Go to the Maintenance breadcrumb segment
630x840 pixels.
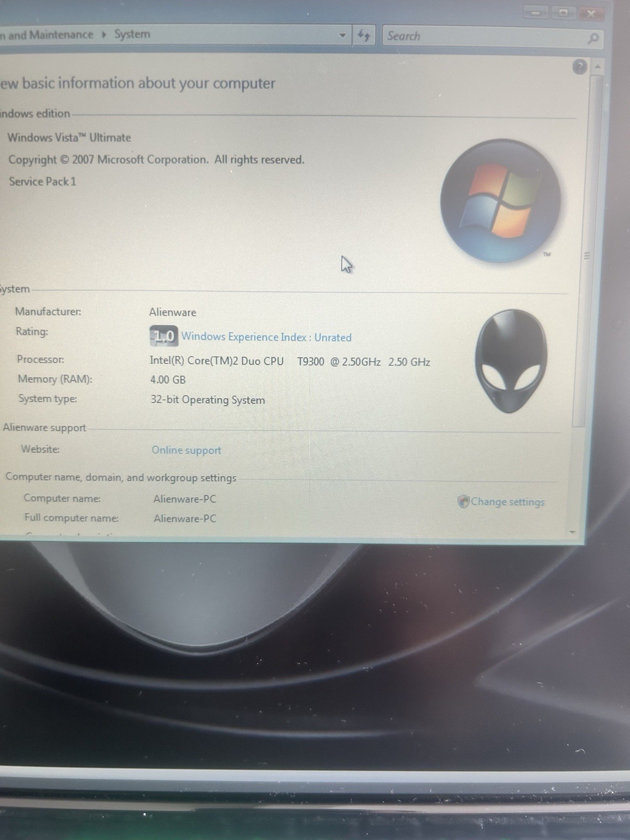point(47,35)
